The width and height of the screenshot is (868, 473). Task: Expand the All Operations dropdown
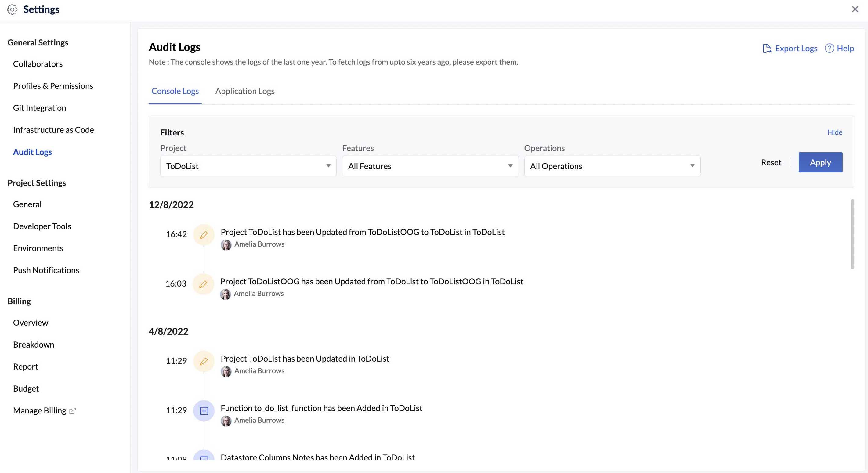point(612,166)
